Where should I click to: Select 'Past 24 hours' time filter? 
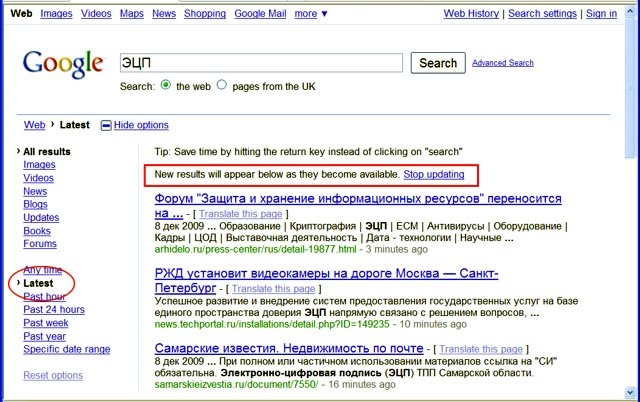54,309
